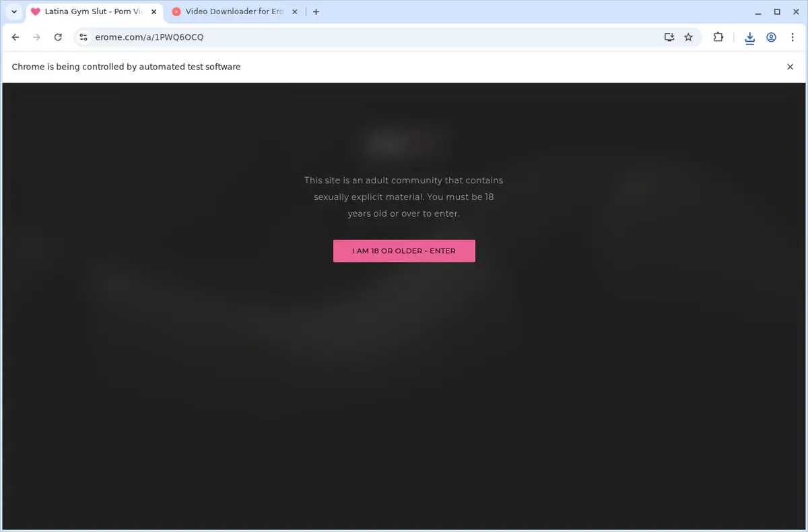
Task: Open the tab search dropdown arrow
Action: 13,11
